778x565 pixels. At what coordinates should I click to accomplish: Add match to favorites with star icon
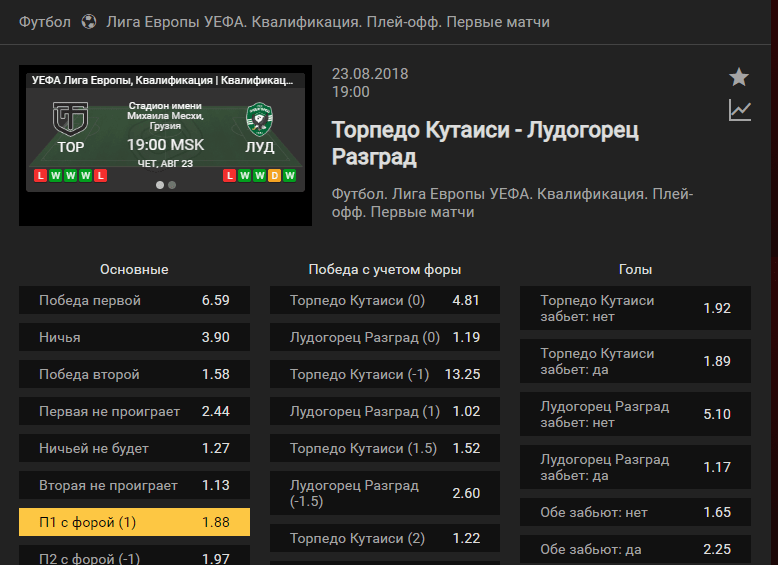click(739, 77)
